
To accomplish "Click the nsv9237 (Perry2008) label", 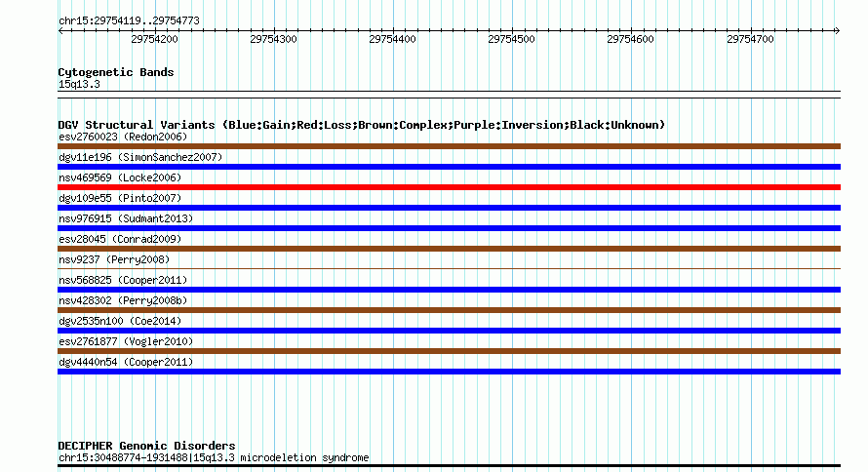I will 114,259.
